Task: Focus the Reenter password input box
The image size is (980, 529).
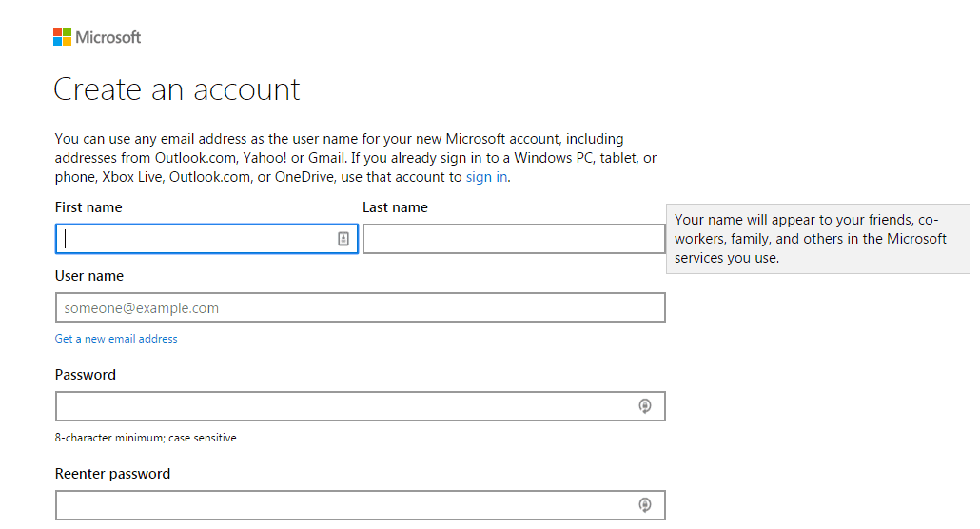Action: pyautogui.click(x=360, y=505)
